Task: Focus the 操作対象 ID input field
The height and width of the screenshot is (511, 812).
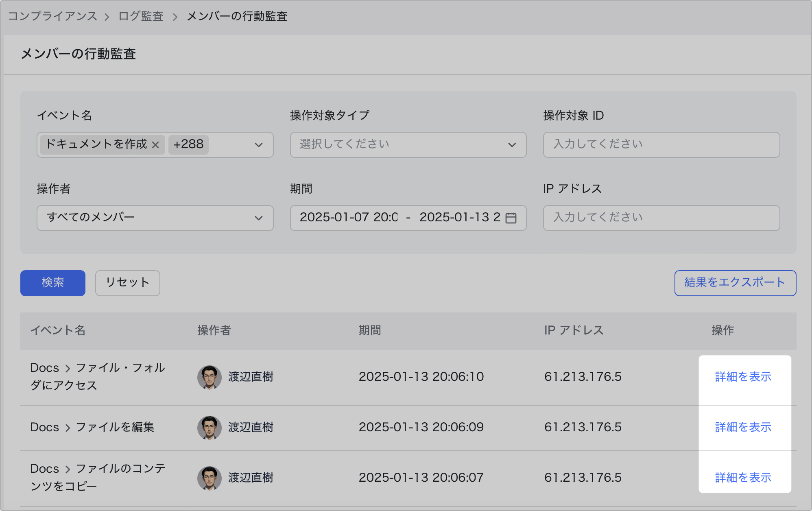Action: 661,145
